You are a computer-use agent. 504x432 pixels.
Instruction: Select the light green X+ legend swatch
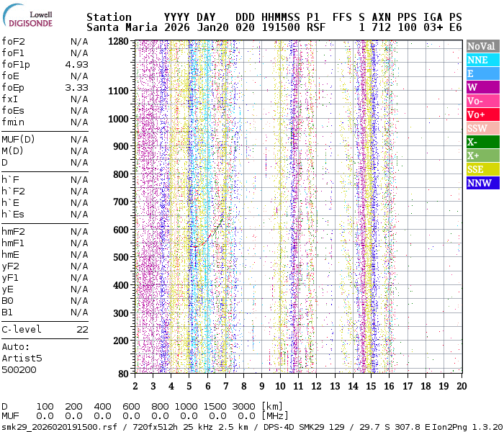(x=482, y=156)
